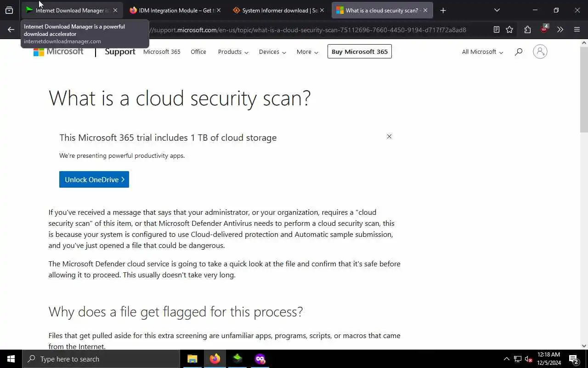Open the Extensions puzzle icon

point(527,29)
